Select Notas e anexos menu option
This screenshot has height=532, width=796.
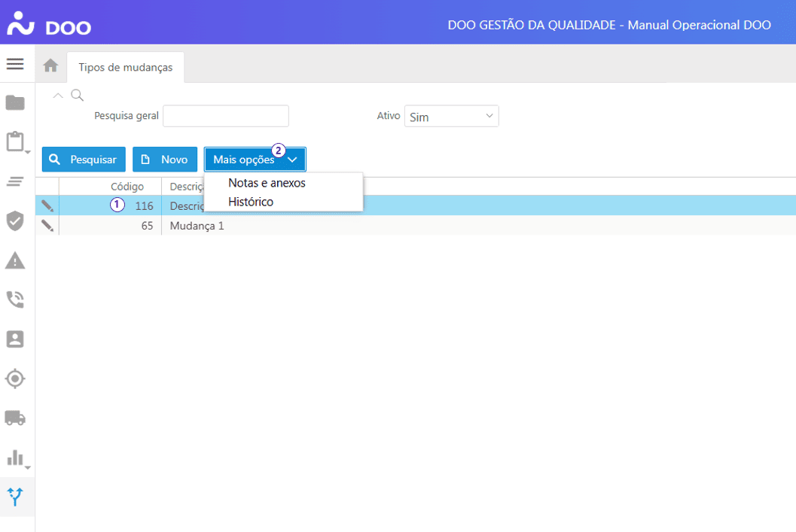267,183
